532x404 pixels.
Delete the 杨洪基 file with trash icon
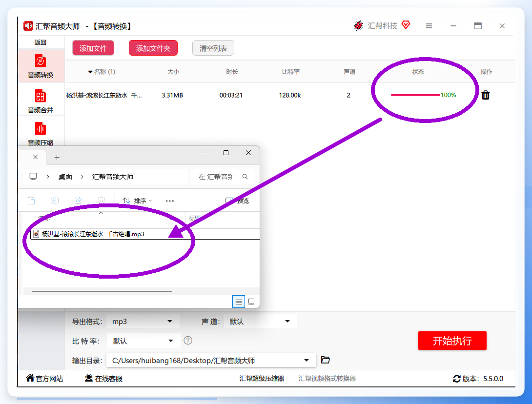[486, 95]
